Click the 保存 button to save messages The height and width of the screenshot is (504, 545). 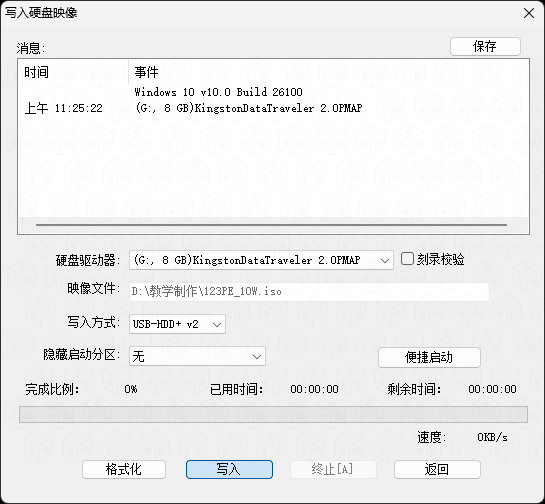click(x=485, y=46)
